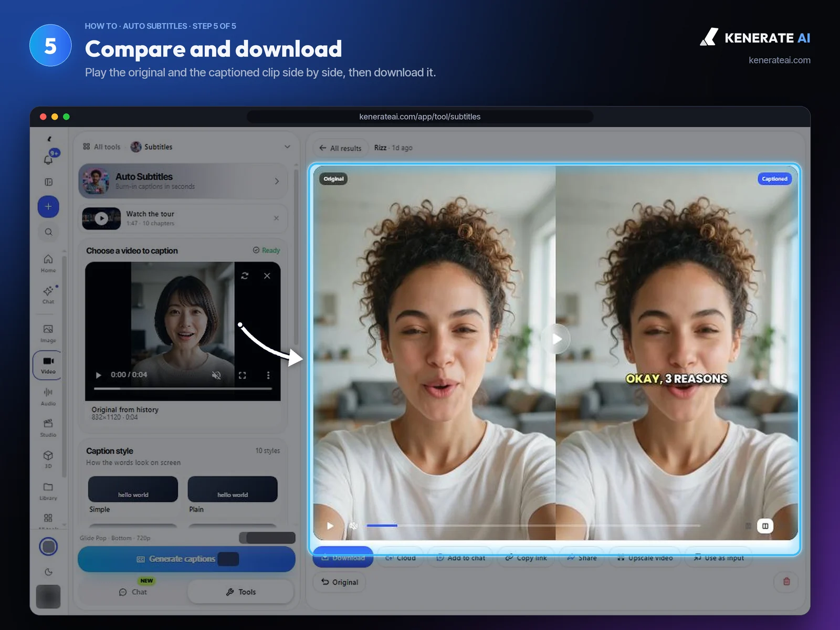The width and height of the screenshot is (840, 630).
Task: Click the Original revert button
Action: [x=340, y=582]
